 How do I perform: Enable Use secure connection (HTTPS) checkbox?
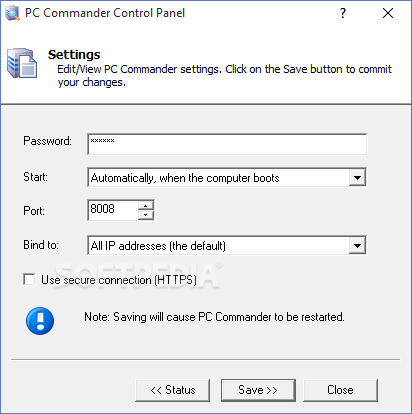29,279
